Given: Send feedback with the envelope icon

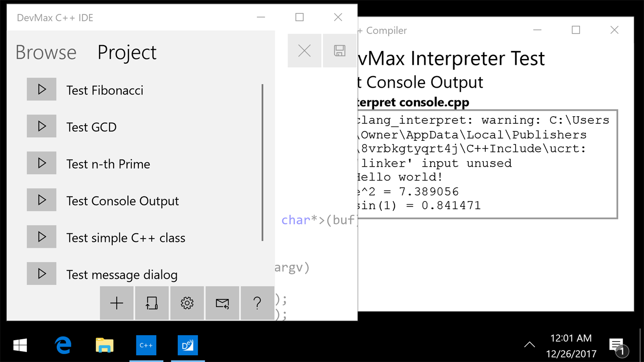Looking at the screenshot, I should click(x=222, y=303).
